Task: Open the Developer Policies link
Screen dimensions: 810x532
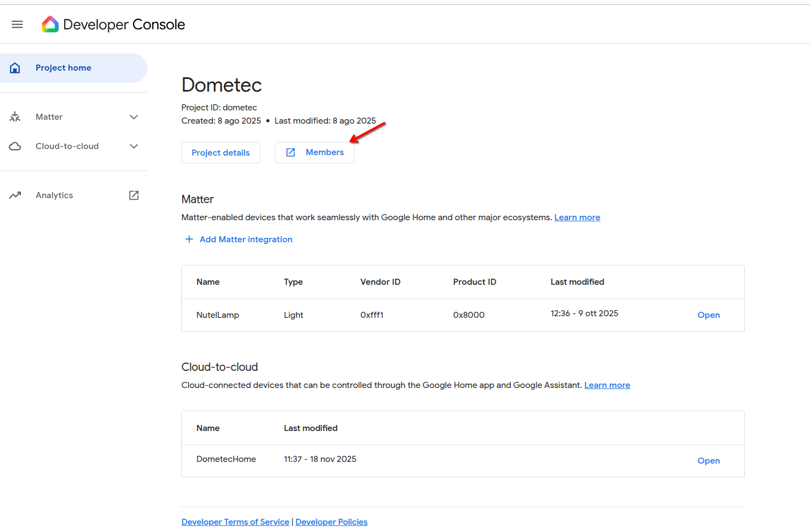Action: (x=331, y=522)
